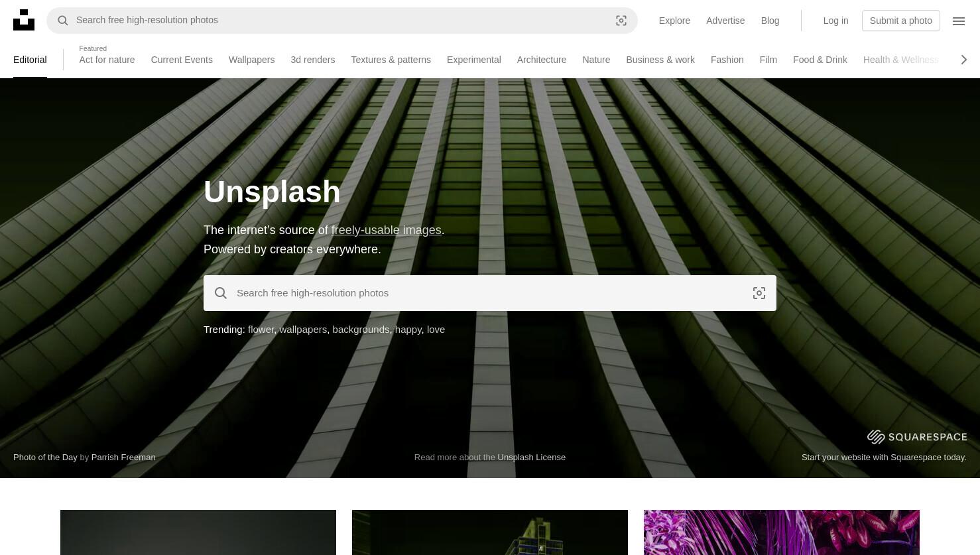Open Act for nature featured topic
The image size is (980, 555).
tap(107, 60)
